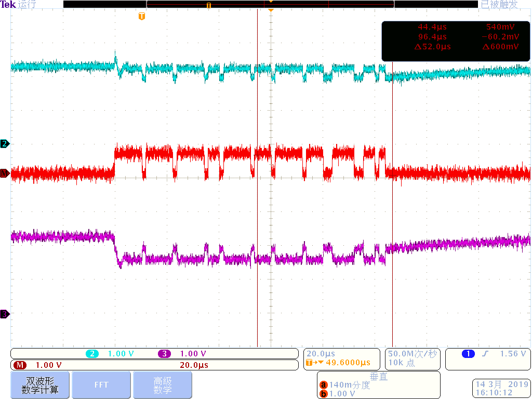
Task: Click the 140m分度 vertical position value
Action: 350,385
